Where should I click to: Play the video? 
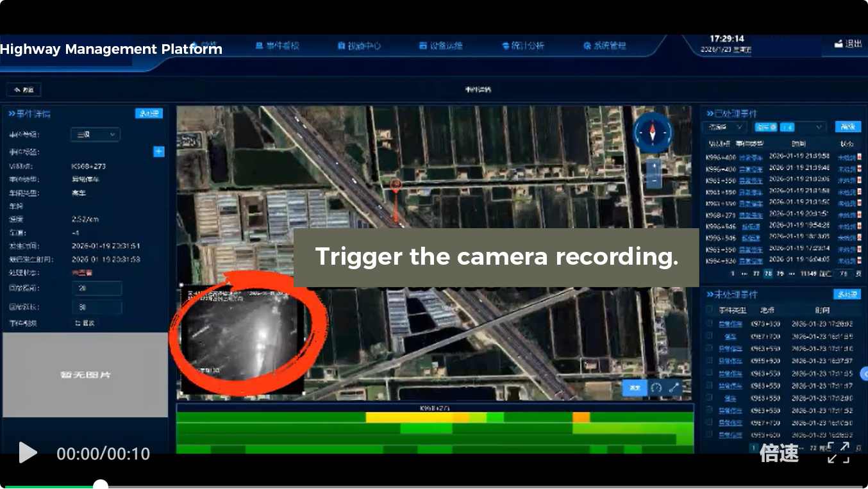click(28, 453)
